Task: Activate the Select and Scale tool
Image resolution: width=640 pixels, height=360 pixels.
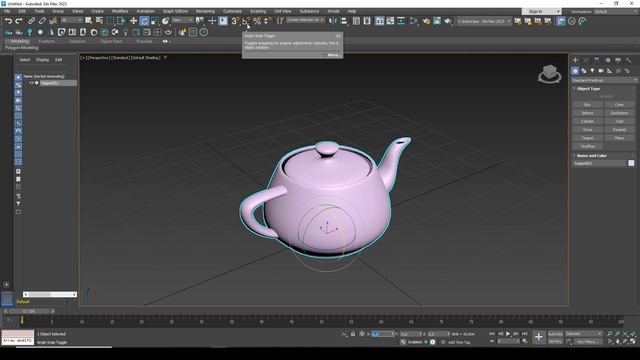Action: pos(155,21)
